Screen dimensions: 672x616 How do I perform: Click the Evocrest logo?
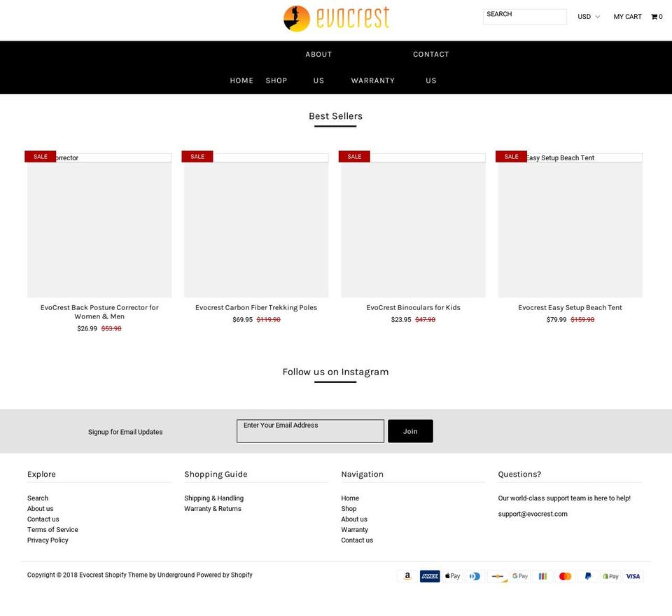(x=337, y=18)
